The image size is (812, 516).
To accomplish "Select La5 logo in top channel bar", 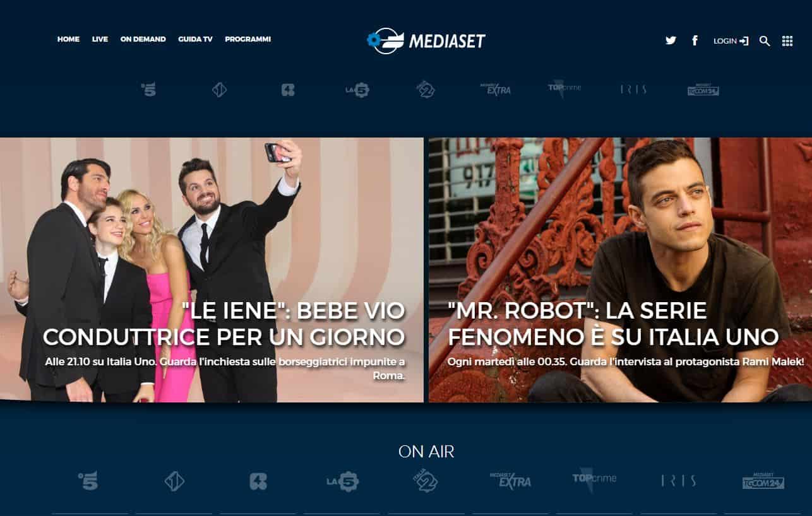I will [357, 90].
